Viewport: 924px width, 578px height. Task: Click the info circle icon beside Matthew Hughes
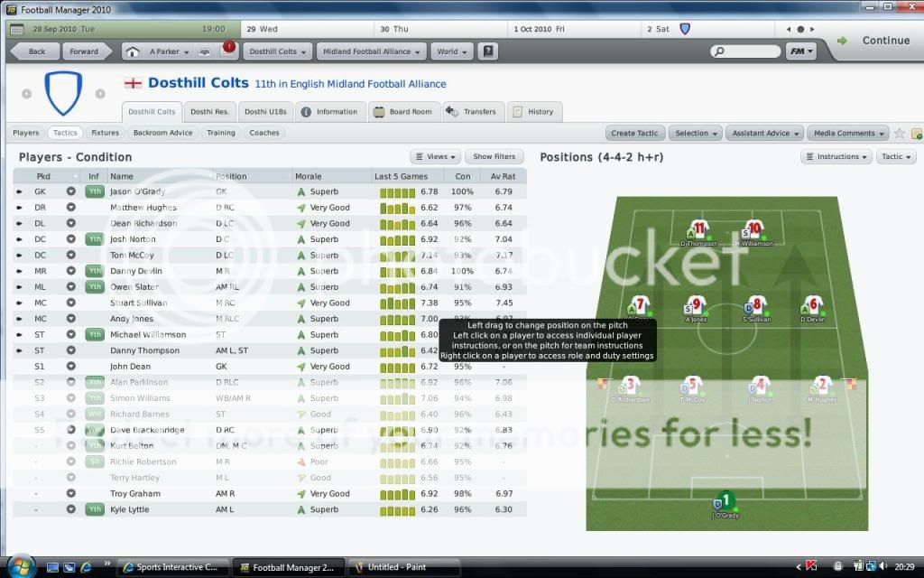pos(70,207)
